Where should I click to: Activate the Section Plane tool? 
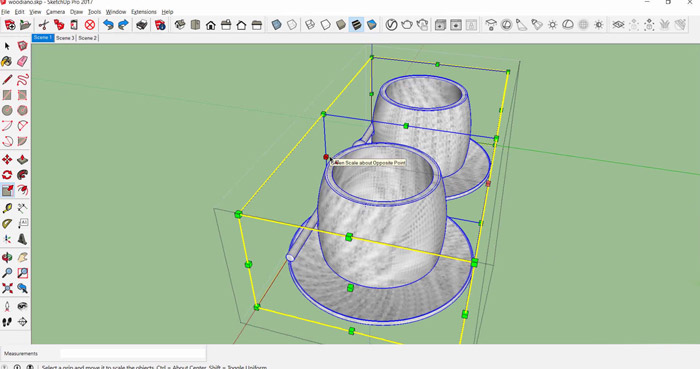click(x=22, y=322)
